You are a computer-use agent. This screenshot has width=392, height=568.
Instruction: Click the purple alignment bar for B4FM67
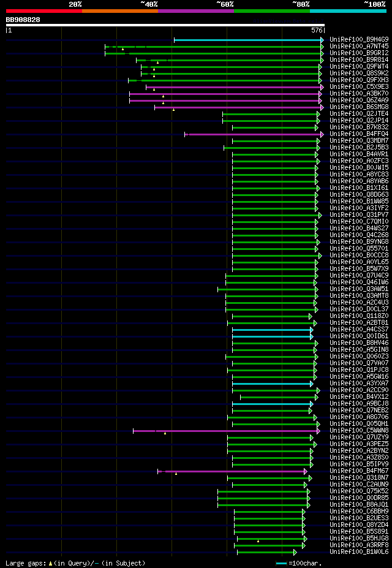[231, 471]
